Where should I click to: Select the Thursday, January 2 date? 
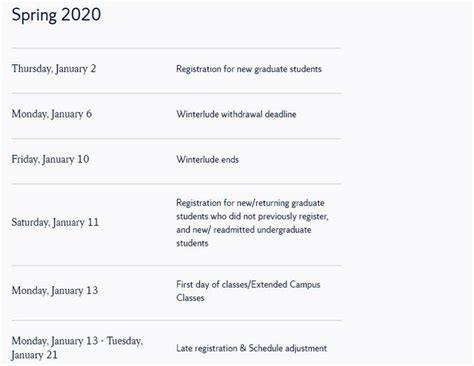[x=54, y=69]
